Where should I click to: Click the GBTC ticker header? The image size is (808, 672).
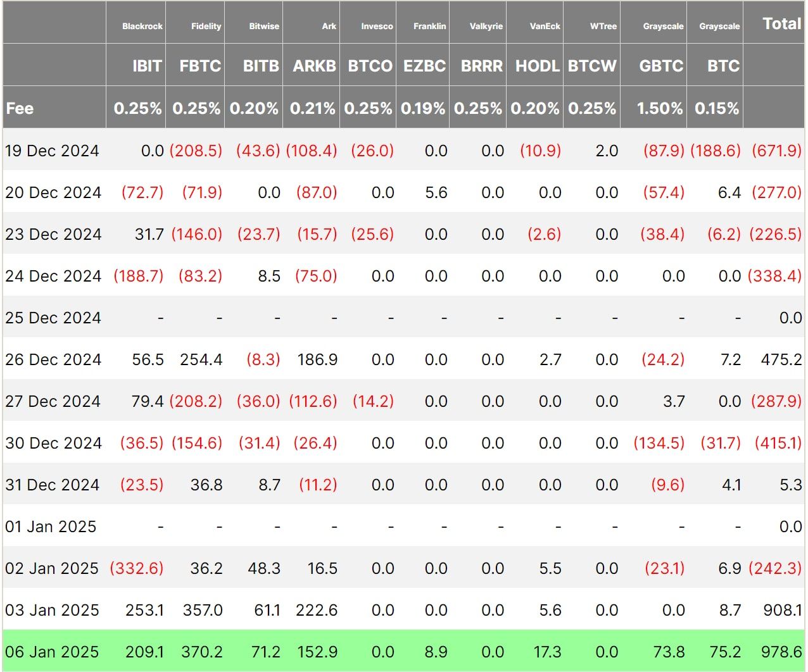coord(661,66)
